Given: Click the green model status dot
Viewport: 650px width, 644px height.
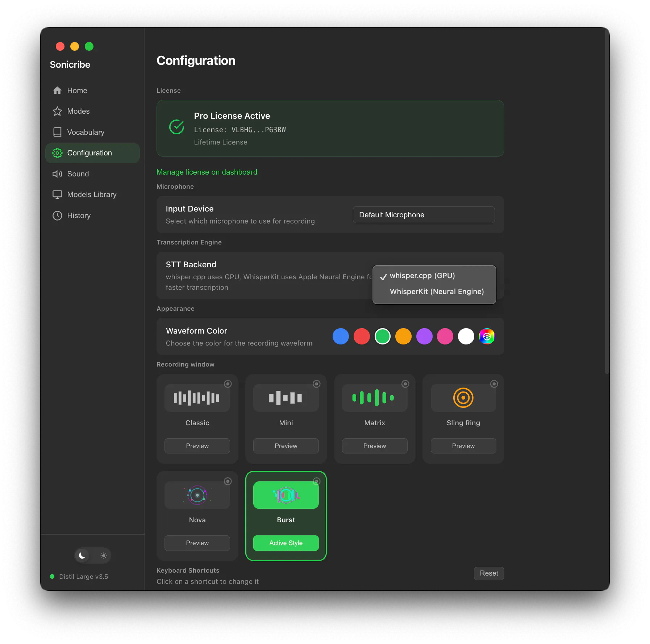Looking at the screenshot, I should pyautogui.click(x=52, y=577).
